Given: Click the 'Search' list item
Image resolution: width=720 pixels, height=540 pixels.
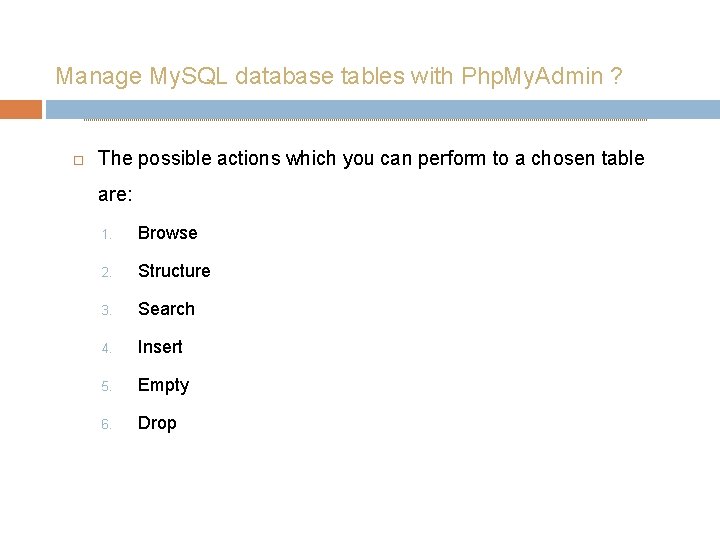Looking at the screenshot, I should click(166, 309).
